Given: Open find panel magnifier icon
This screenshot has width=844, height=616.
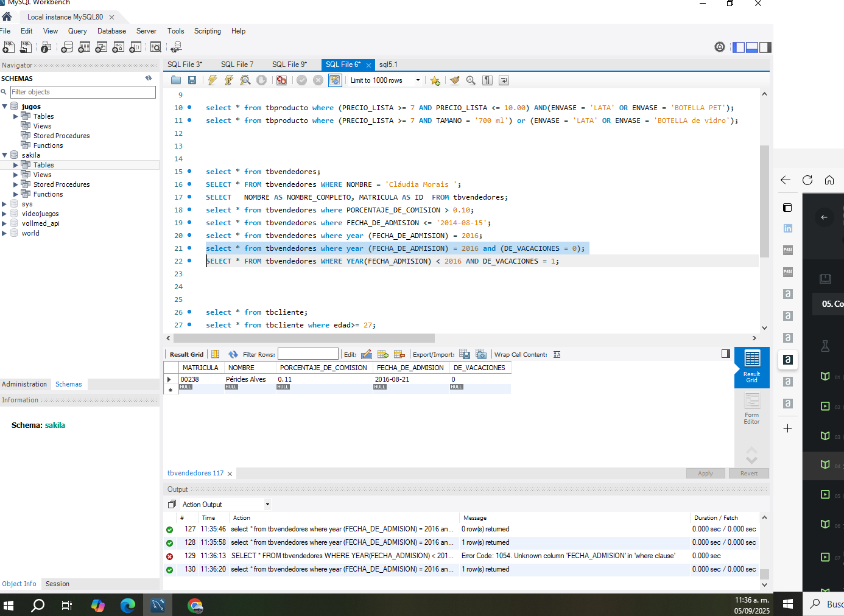Looking at the screenshot, I should [471, 80].
